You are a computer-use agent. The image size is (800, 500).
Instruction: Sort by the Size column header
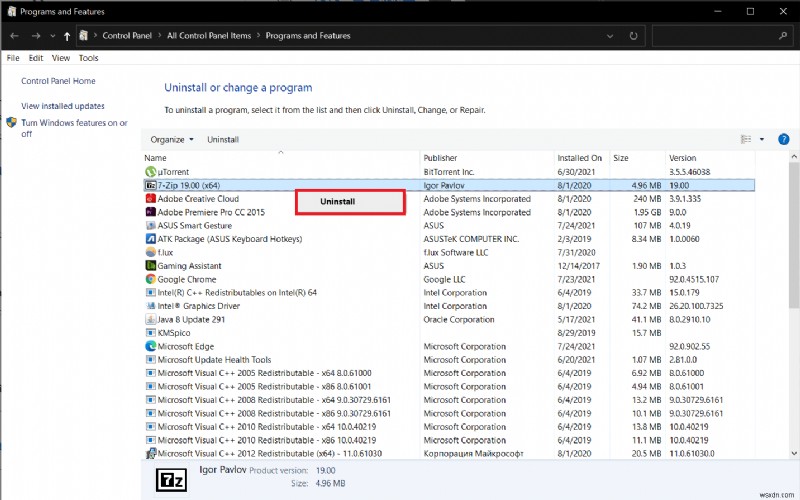(x=637, y=158)
